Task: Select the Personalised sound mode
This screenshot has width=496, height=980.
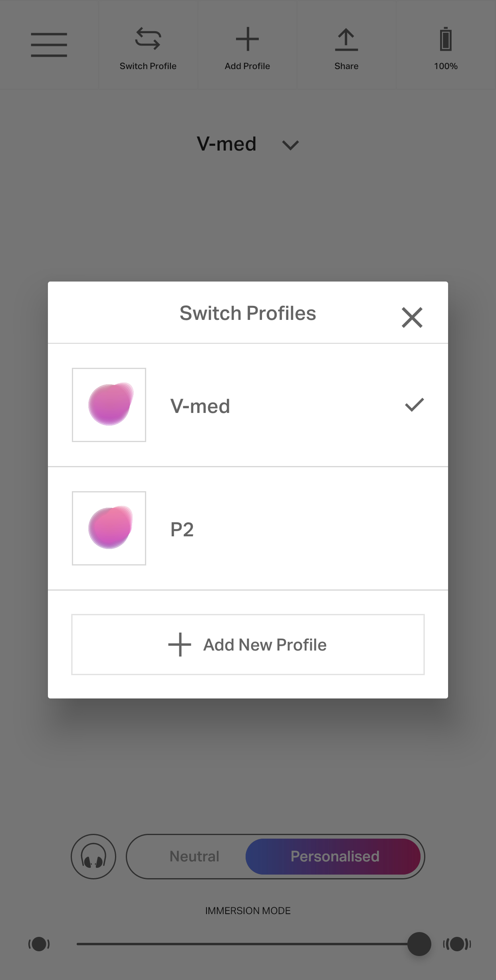Action: click(x=334, y=856)
